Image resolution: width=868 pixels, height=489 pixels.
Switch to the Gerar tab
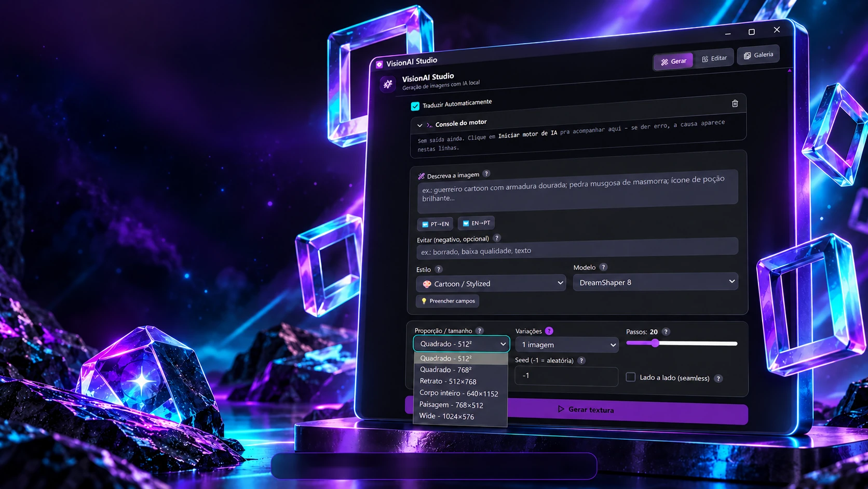[x=673, y=61]
